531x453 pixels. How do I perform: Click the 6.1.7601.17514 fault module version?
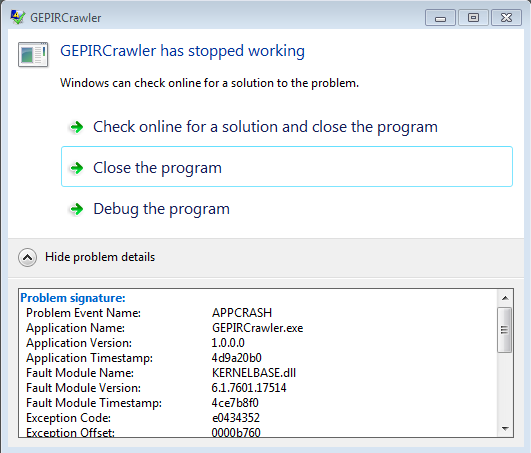(x=249, y=388)
